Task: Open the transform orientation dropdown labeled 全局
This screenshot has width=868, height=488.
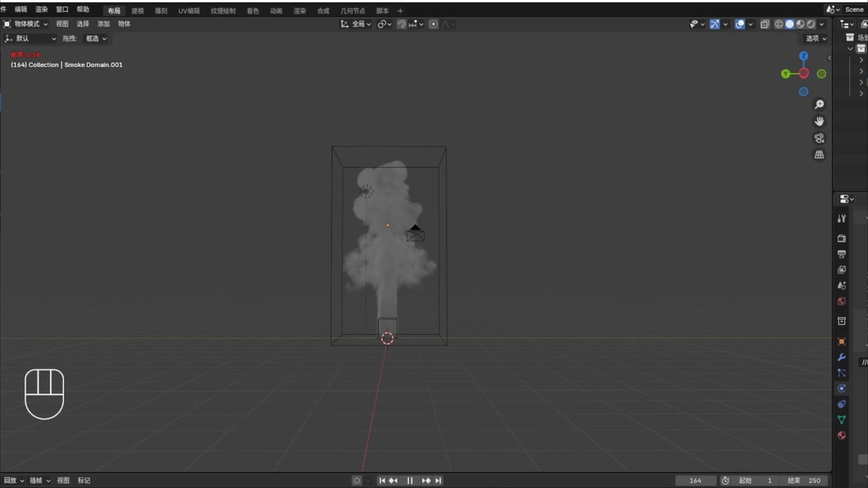Action: 359,24
